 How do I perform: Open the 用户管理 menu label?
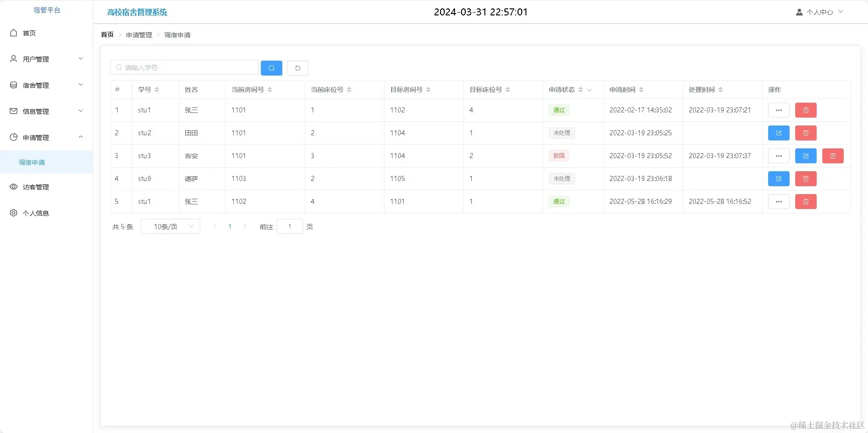coord(36,59)
